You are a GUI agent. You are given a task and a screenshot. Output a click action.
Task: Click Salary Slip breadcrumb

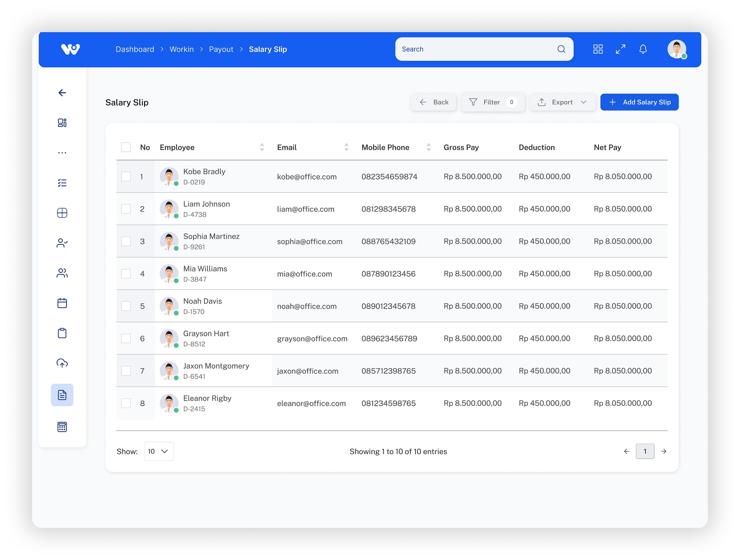[x=268, y=49]
